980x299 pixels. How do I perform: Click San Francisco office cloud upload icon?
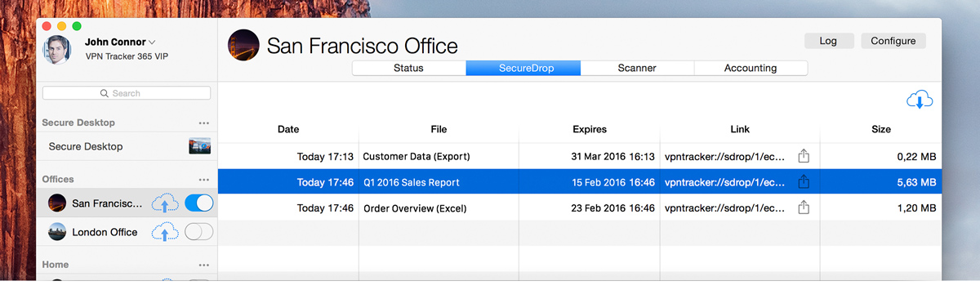click(165, 203)
